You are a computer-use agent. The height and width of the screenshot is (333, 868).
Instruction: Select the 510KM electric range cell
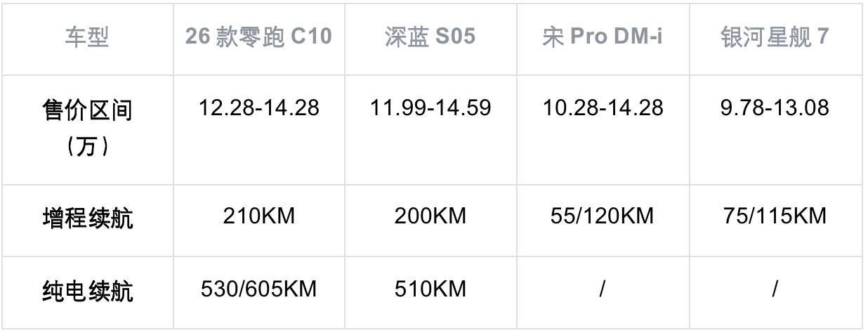(430, 289)
